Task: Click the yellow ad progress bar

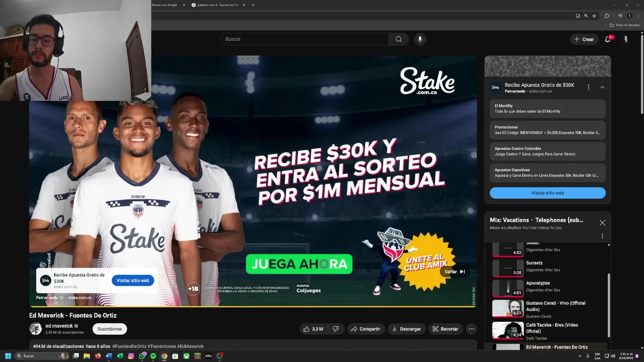Action: click(x=253, y=306)
